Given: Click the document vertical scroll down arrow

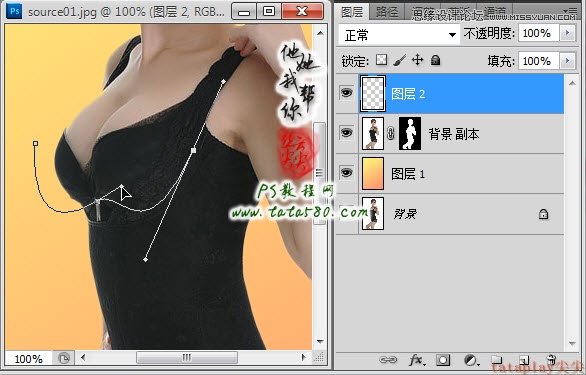Looking at the screenshot, I should point(320,341).
